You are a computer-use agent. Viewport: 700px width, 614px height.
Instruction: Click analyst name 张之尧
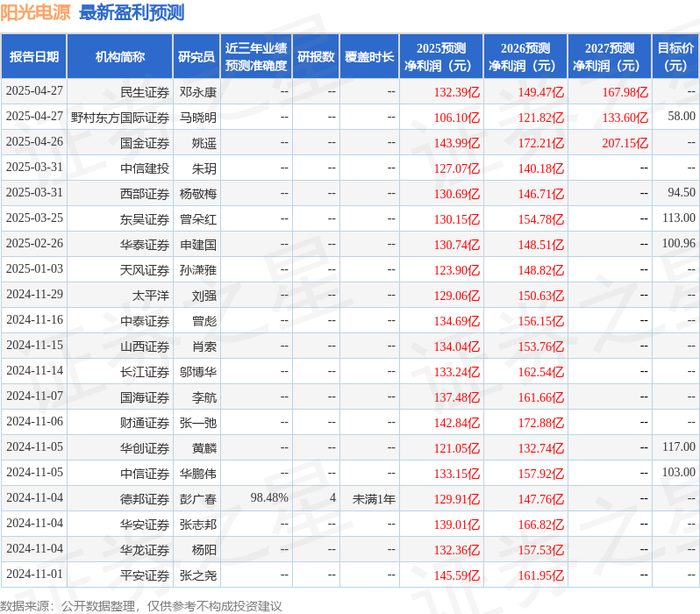tap(198, 576)
